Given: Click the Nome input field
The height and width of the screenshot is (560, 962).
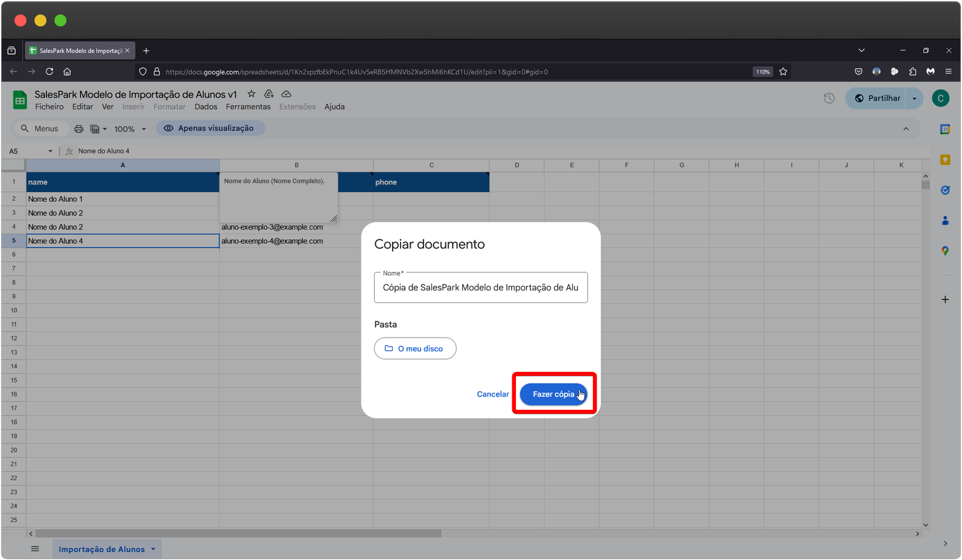Looking at the screenshot, I should coord(480,288).
